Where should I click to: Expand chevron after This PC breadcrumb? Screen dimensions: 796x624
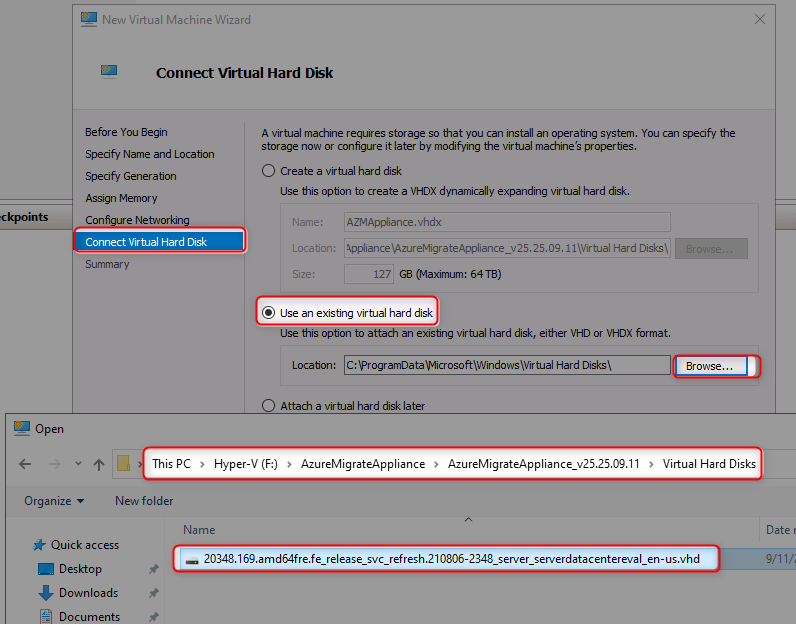203,464
